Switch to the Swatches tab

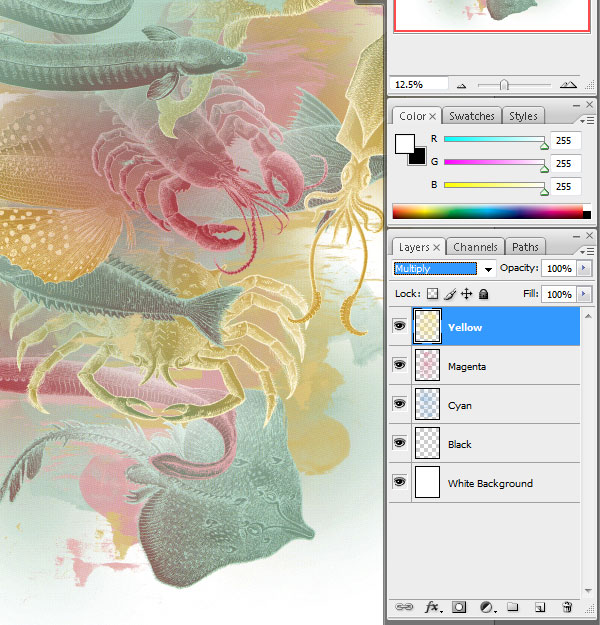[x=472, y=116]
